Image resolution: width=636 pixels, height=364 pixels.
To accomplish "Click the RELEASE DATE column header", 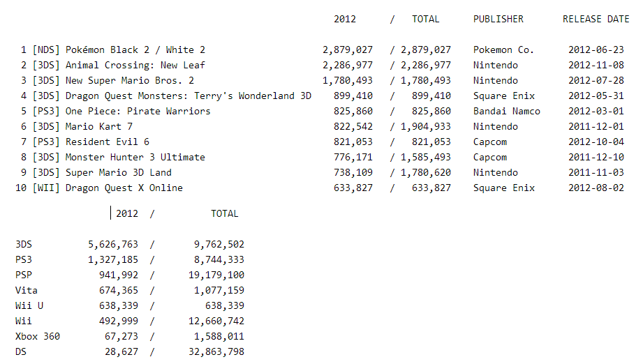I will pyautogui.click(x=596, y=19).
